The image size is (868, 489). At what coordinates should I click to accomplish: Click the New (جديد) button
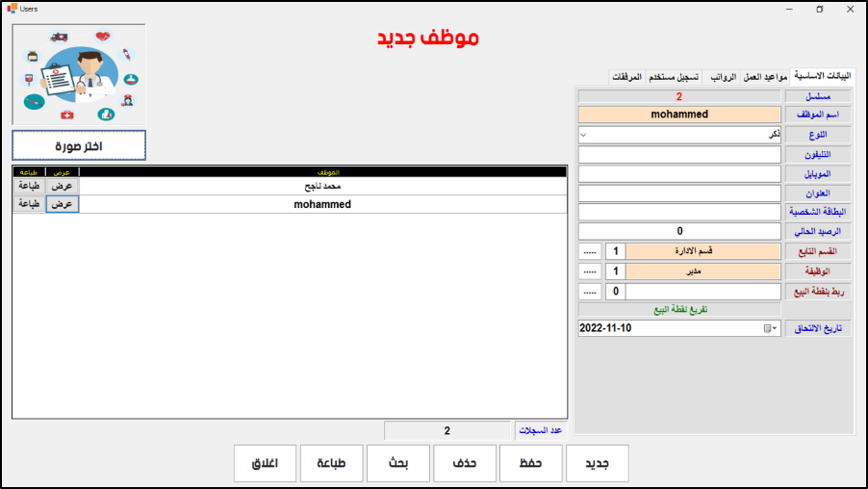click(x=597, y=463)
